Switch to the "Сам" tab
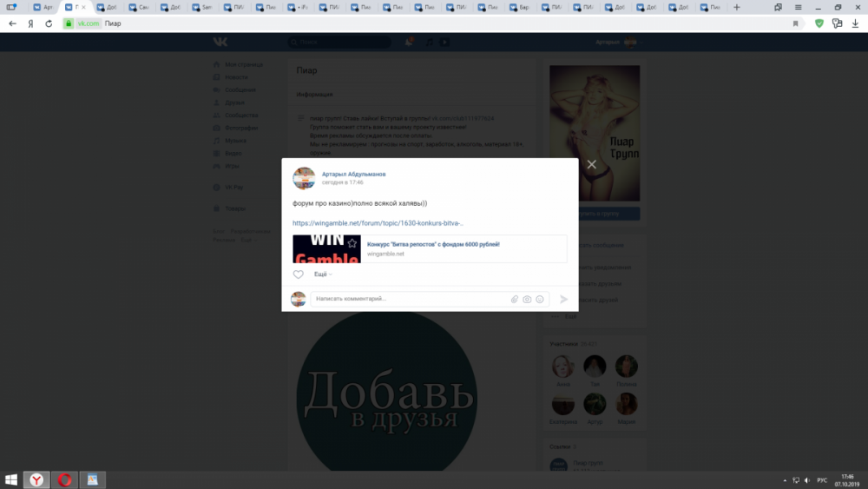The height and width of the screenshot is (489, 868). (x=139, y=7)
